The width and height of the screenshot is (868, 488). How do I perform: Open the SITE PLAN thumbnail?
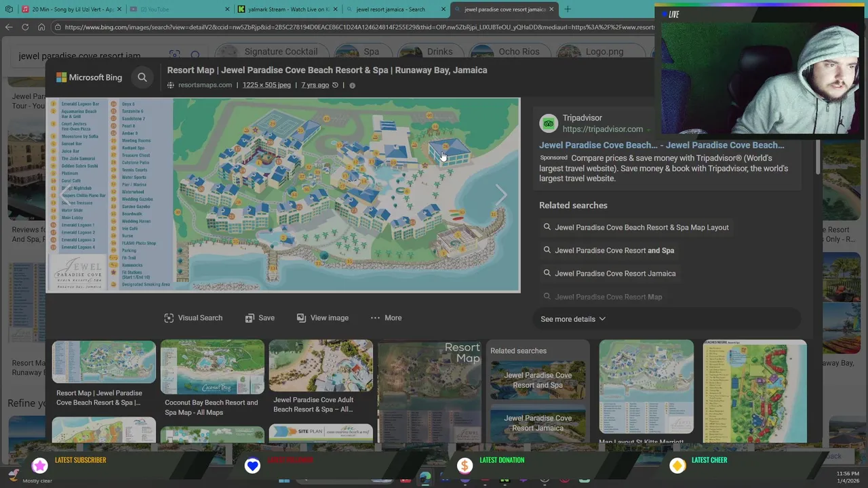(321, 432)
